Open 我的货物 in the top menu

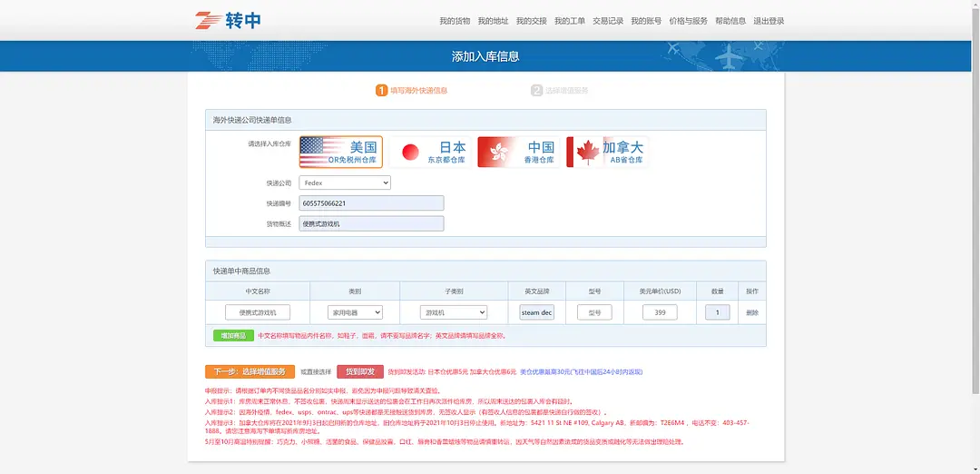click(x=455, y=21)
